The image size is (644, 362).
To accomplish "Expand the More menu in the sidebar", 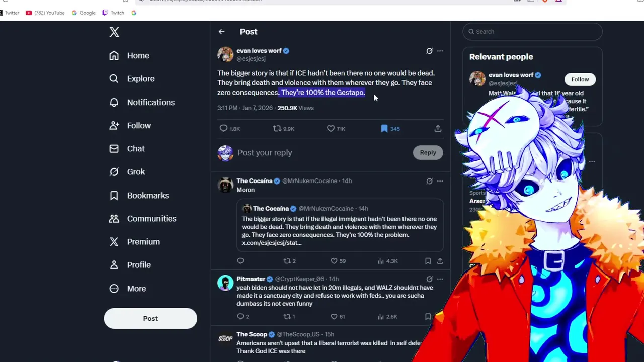I will coord(128,289).
